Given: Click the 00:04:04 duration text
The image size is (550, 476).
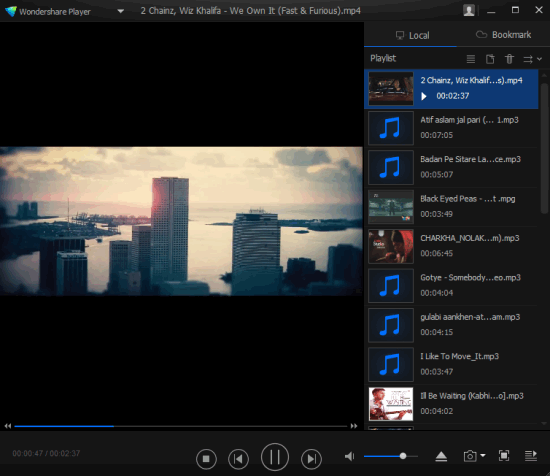Looking at the screenshot, I should tap(436, 293).
